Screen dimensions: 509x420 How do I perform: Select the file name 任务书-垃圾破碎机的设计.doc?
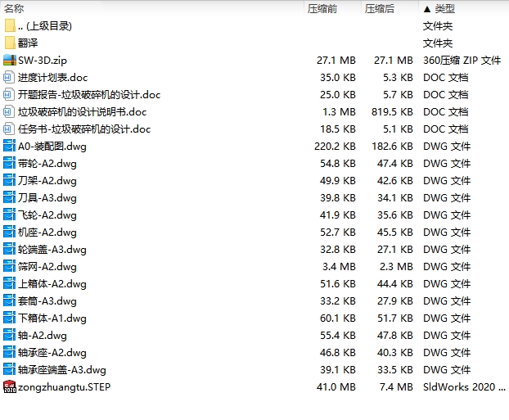[x=84, y=129]
